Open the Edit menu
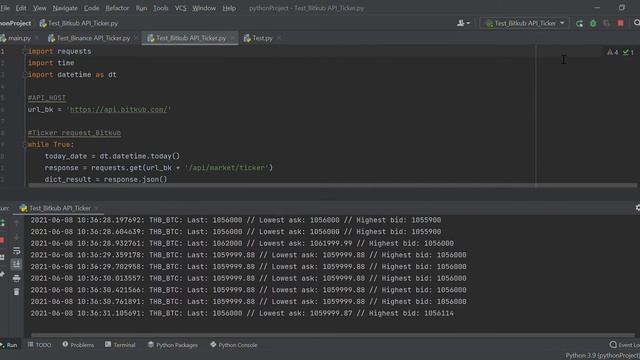Viewport: 640px width, 360px height. [x=21, y=8]
